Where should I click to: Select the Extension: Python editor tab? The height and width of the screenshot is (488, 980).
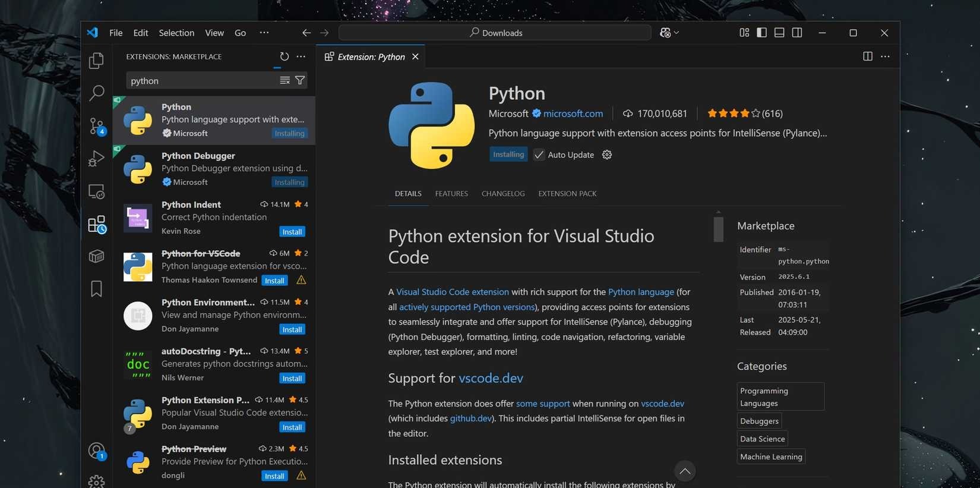371,56
